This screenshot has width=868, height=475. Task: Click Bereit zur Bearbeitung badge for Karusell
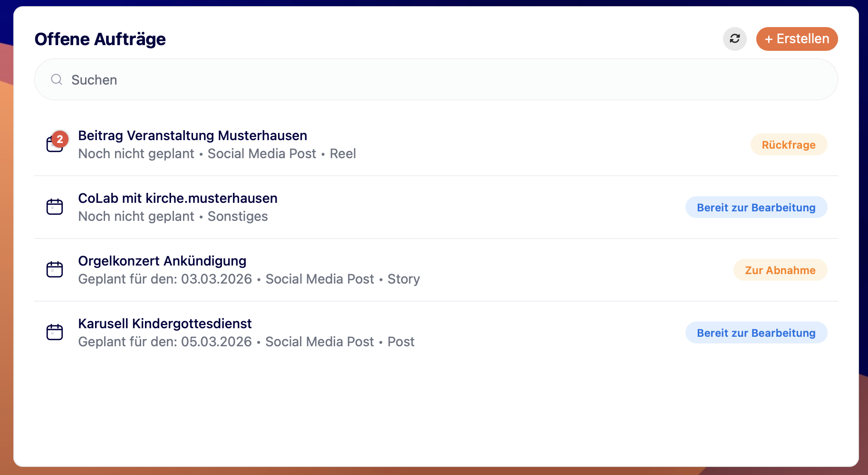[756, 333]
